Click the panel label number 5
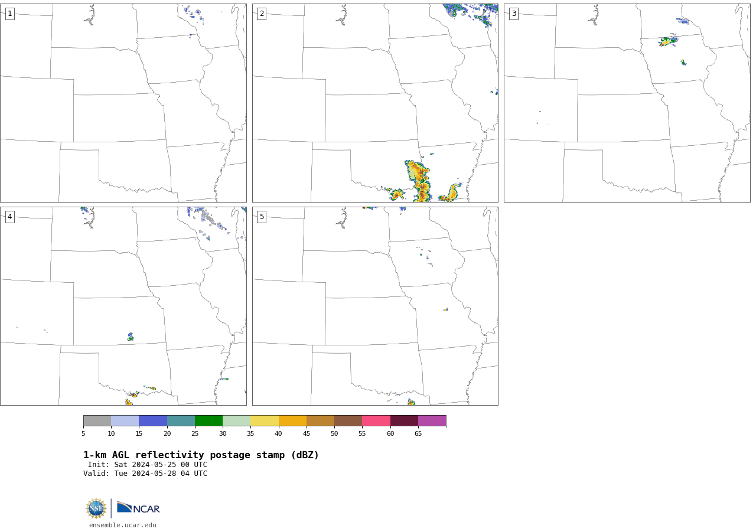Viewport: 756px width, 532px height. point(262,217)
